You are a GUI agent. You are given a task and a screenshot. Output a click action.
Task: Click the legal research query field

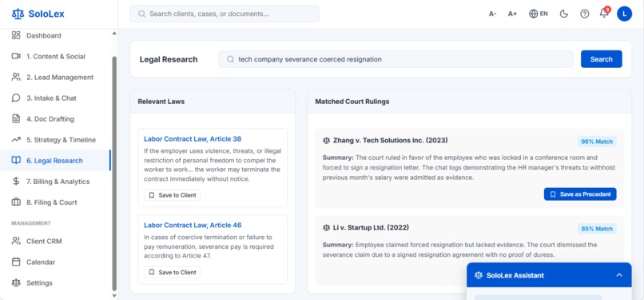point(396,59)
